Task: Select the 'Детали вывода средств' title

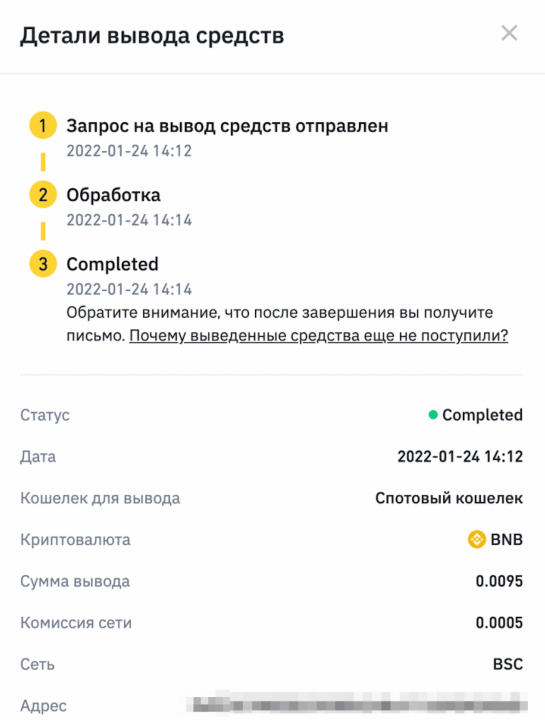Action: tap(152, 36)
